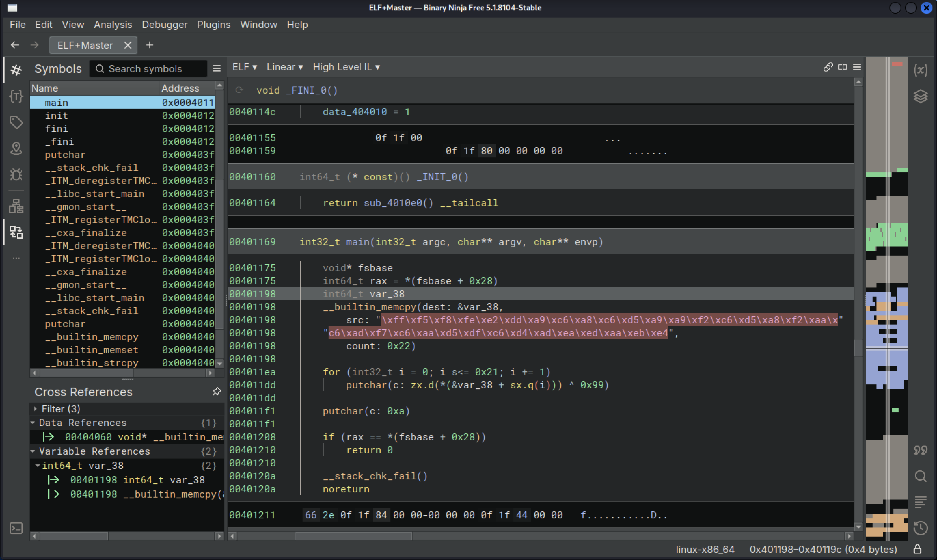Image resolution: width=937 pixels, height=560 pixels.
Task: Select the __stack_chk_fail symbol at 0x000403f
Action: 122,167
